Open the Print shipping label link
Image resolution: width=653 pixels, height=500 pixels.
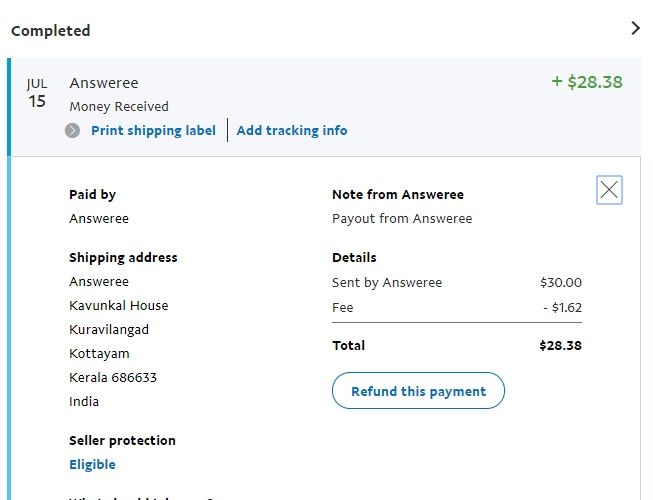pos(153,131)
